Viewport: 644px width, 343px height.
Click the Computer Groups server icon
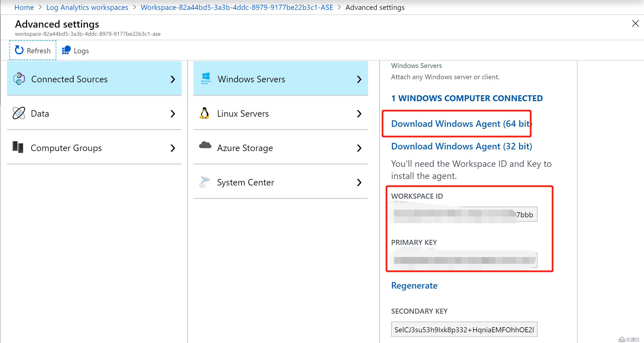click(x=18, y=147)
